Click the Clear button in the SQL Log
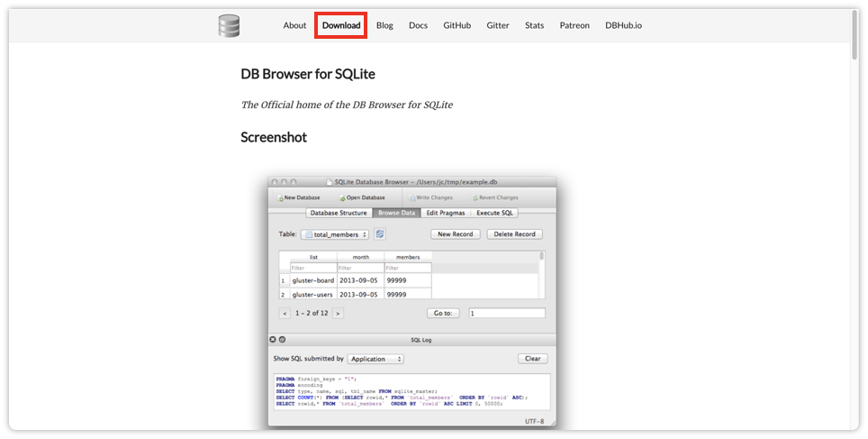Viewport: 868px width, 439px height. (x=532, y=359)
